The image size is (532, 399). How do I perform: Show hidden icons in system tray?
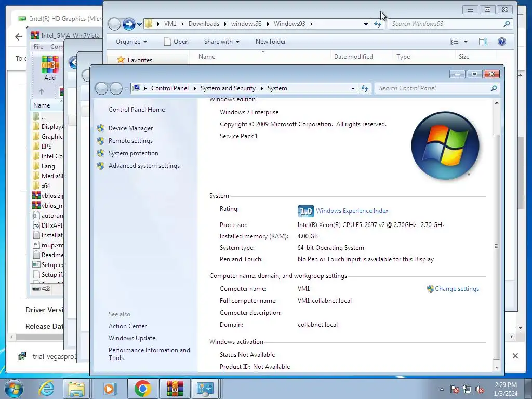(442, 389)
